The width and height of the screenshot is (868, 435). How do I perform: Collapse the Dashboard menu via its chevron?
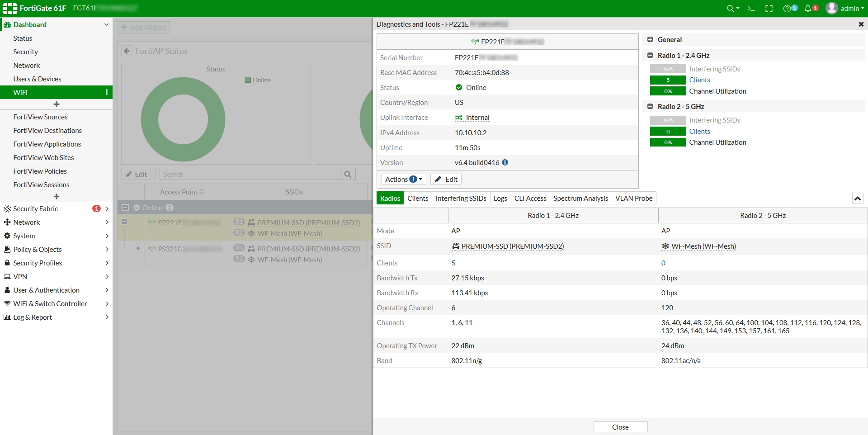tap(107, 24)
